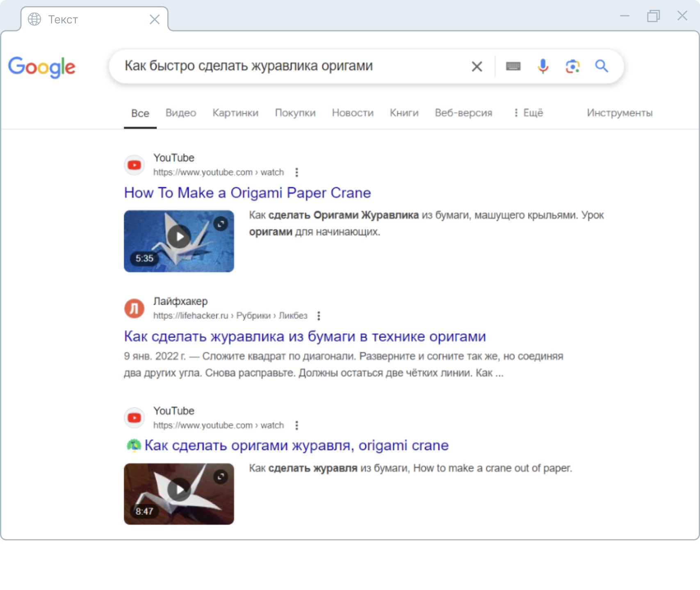Start voice search with microphone icon

(543, 66)
